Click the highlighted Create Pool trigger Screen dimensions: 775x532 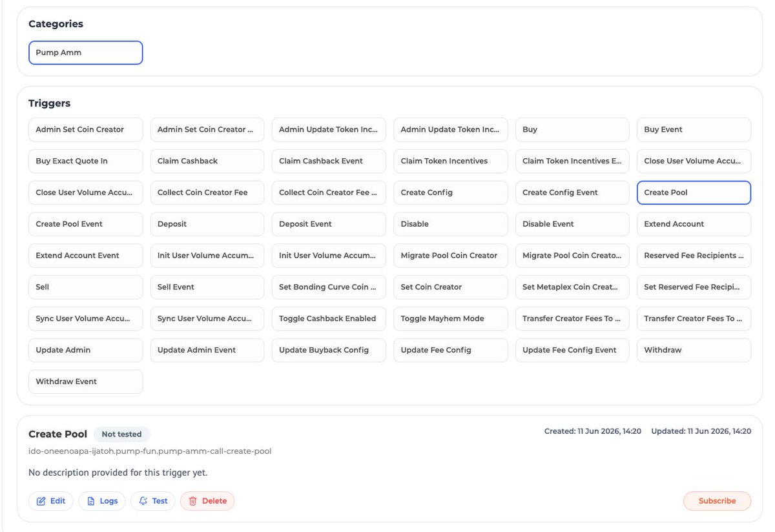click(694, 192)
